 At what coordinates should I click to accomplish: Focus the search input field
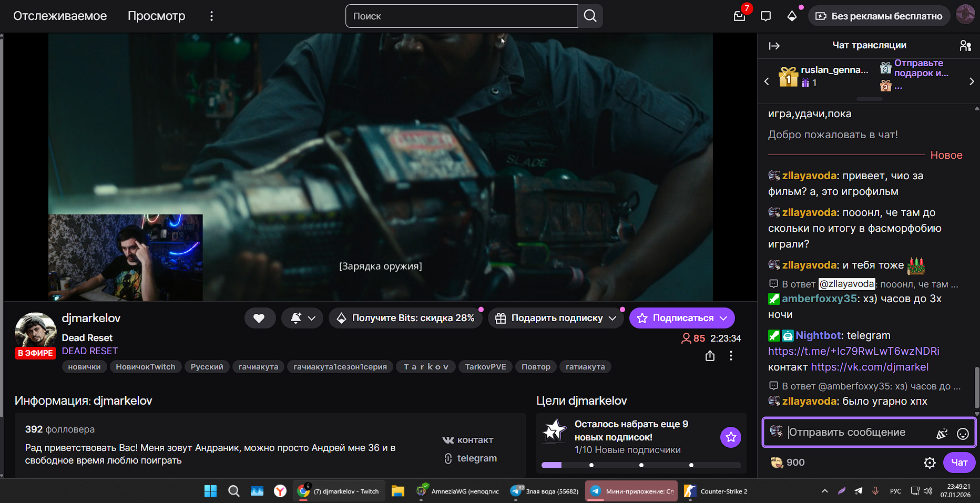pos(462,16)
